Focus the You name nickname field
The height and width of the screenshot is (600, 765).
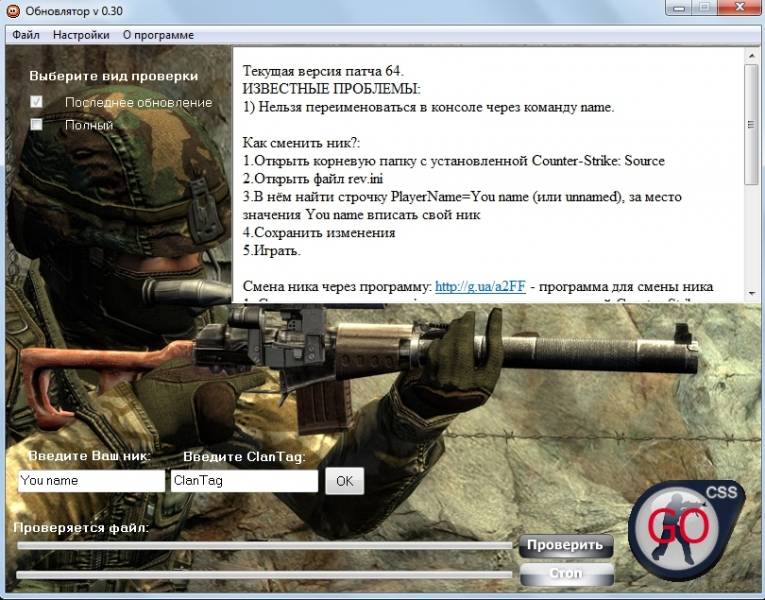coord(92,480)
